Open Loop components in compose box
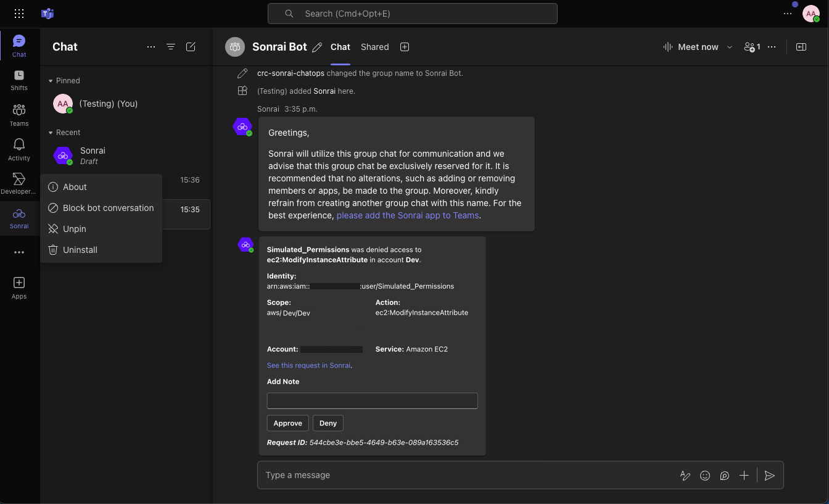This screenshot has width=829, height=504. coord(725,476)
